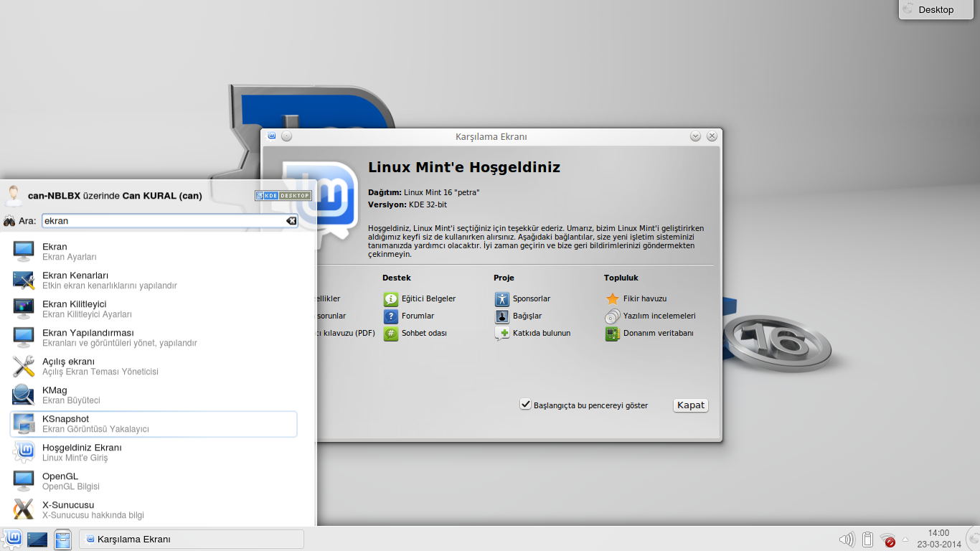Click the Donanım veritabanı chip icon

[612, 334]
